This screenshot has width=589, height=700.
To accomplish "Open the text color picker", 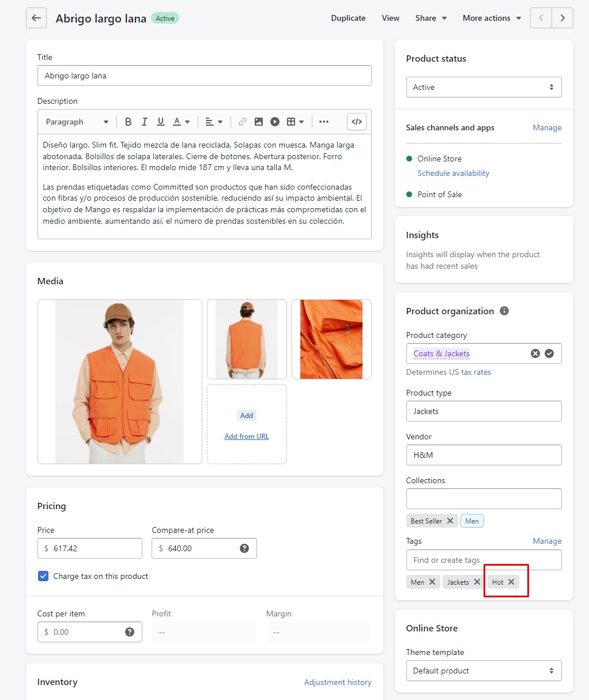I will click(x=182, y=122).
